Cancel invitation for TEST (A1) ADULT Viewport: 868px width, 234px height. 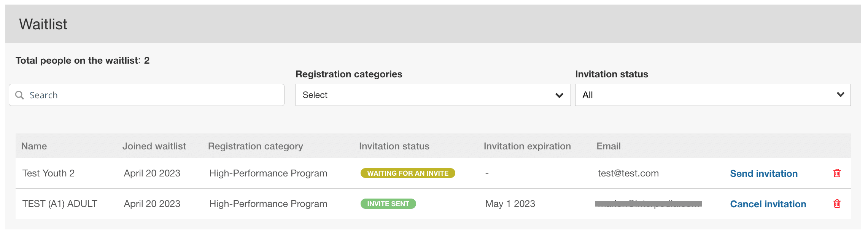(768, 204)
